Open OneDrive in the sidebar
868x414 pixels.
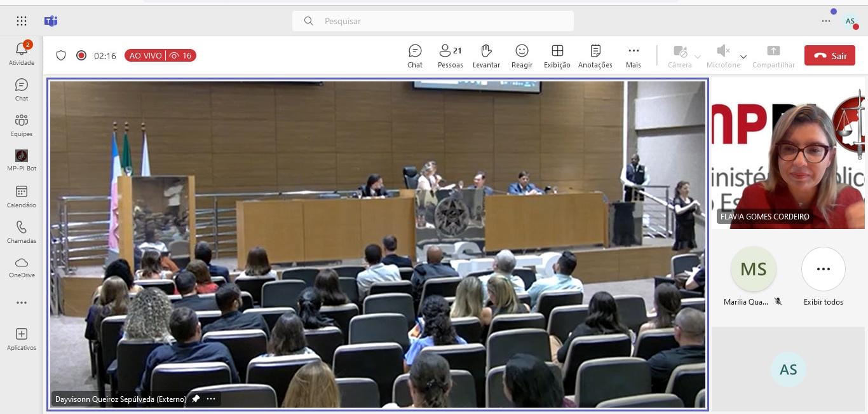pos(22,267)
